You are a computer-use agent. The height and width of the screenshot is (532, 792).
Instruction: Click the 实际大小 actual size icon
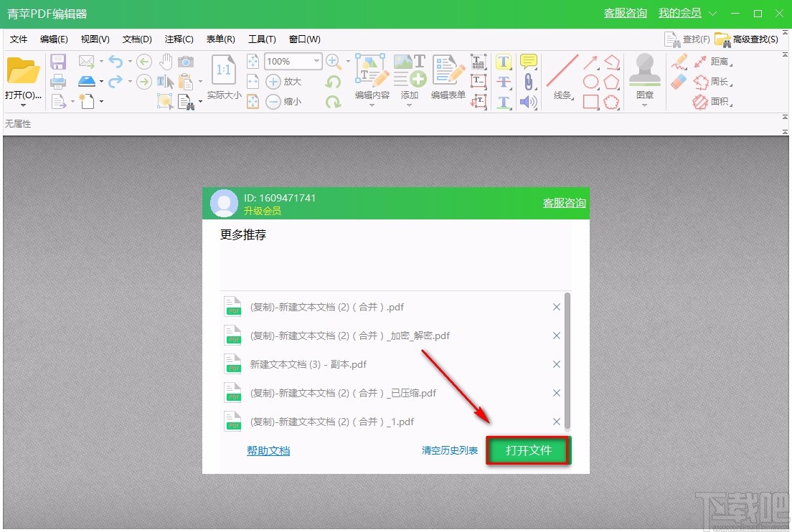tap(223, 70)
